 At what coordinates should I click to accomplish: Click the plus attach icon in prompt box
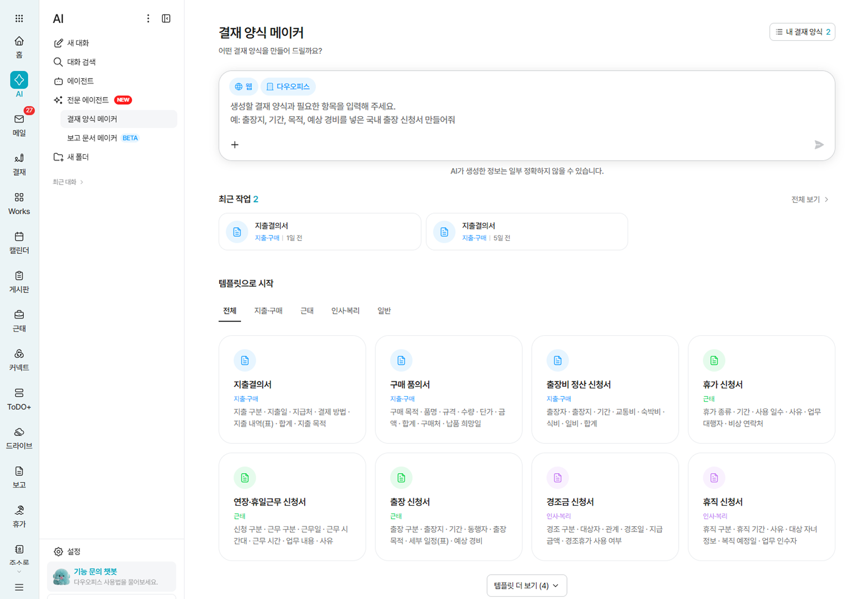coord(234,144)
